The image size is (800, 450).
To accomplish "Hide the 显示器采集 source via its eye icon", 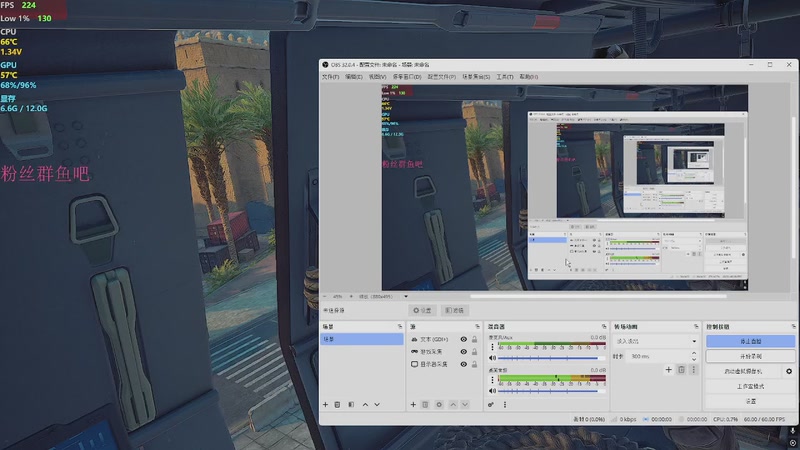I will tap(463, 364).
